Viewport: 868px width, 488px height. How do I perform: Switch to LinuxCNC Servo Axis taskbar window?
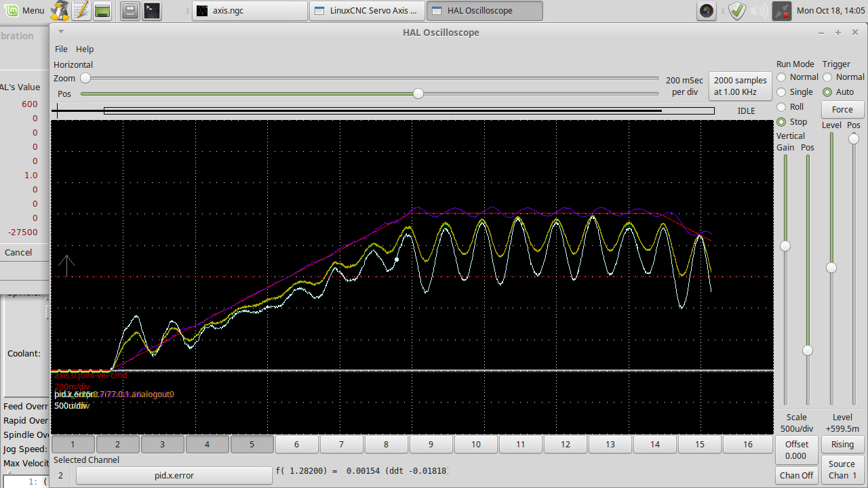(367, 10)
